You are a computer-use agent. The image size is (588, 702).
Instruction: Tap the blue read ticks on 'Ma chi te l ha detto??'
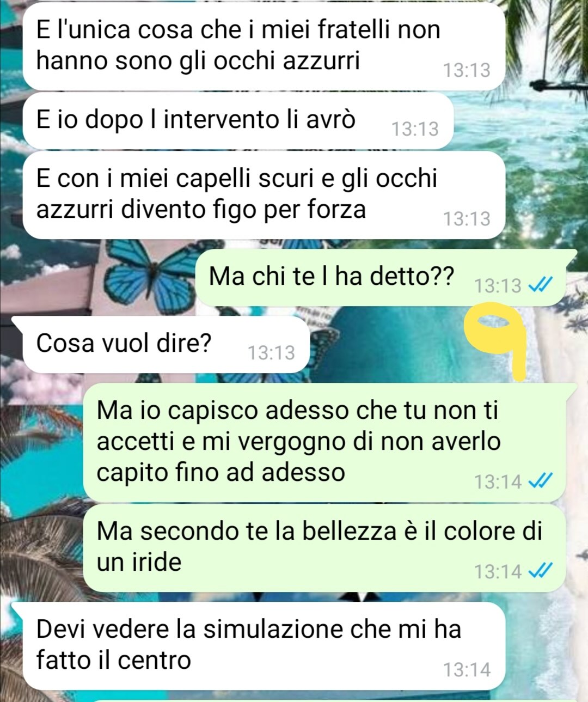tap(541, 285)
